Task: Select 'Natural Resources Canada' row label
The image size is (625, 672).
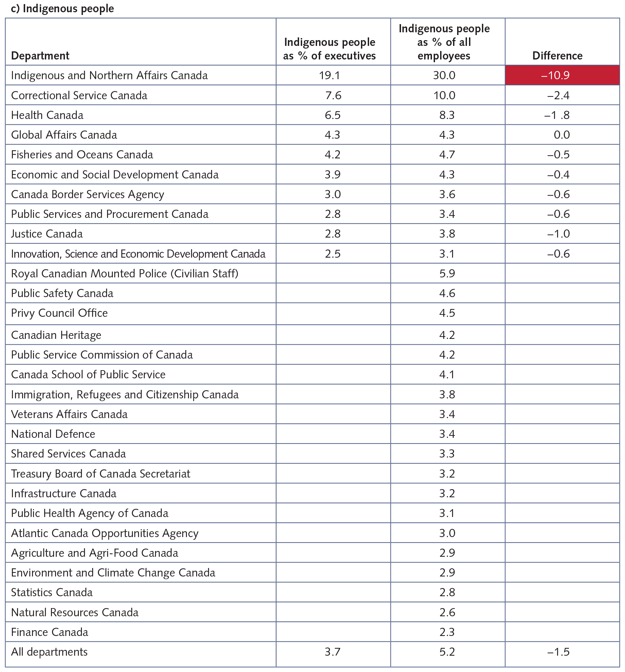Action: tap(75, 612)
